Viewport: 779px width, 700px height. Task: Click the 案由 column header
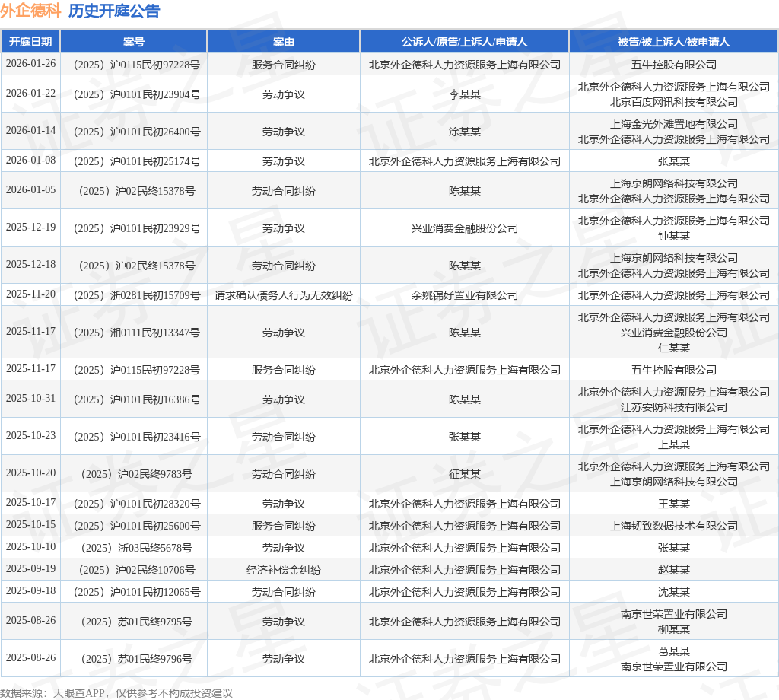tap(283, 42)
